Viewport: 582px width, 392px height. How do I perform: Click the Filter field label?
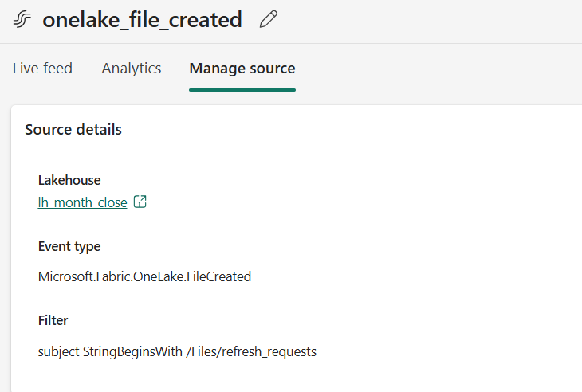click(53, 320)
